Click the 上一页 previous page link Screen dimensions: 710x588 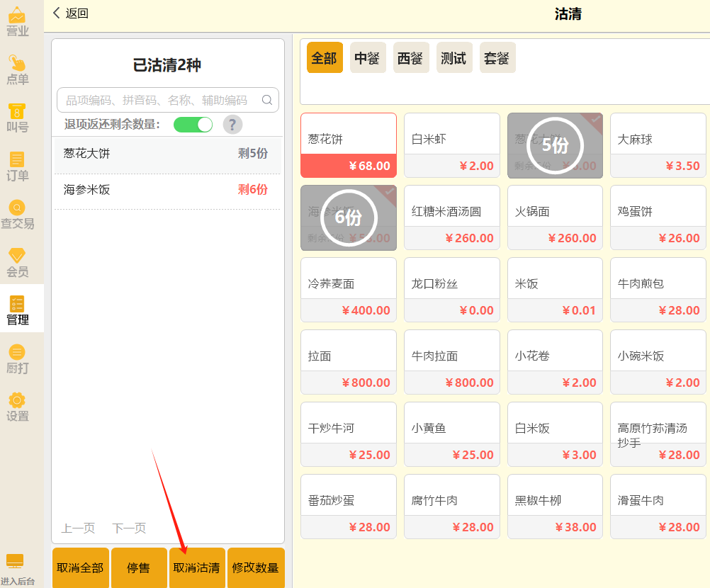(x=79, y=528)
